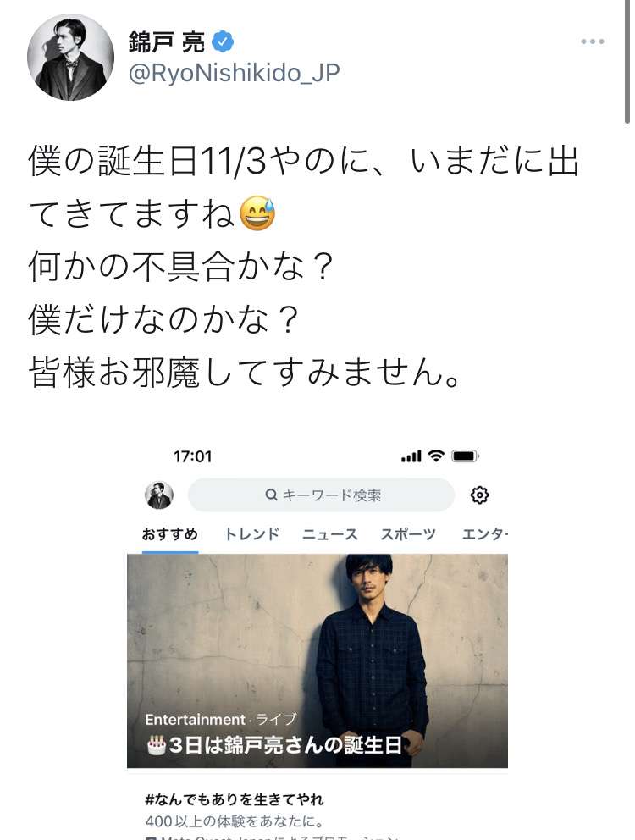The height and width of the screenshot is (840, 635).
Task: Open the @RyoNishikido_JP handle link
Action: [x=234, y=73]
